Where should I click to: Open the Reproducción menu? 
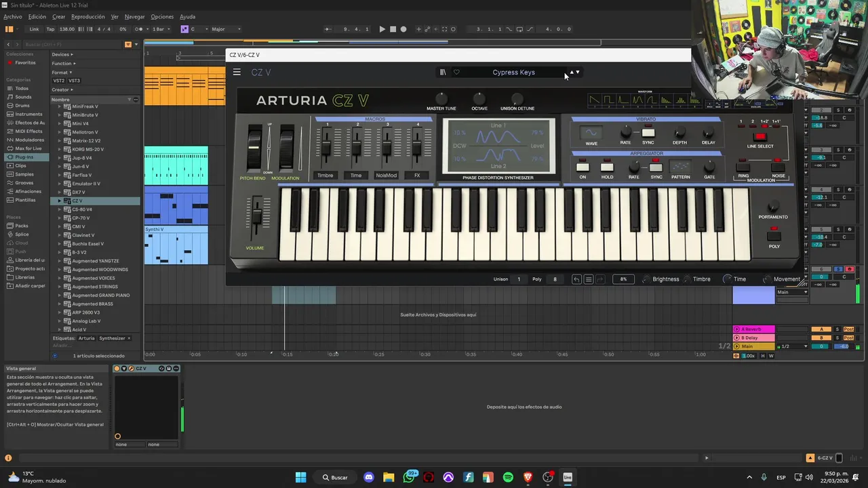pyautogui.click(x=88, y=16)
